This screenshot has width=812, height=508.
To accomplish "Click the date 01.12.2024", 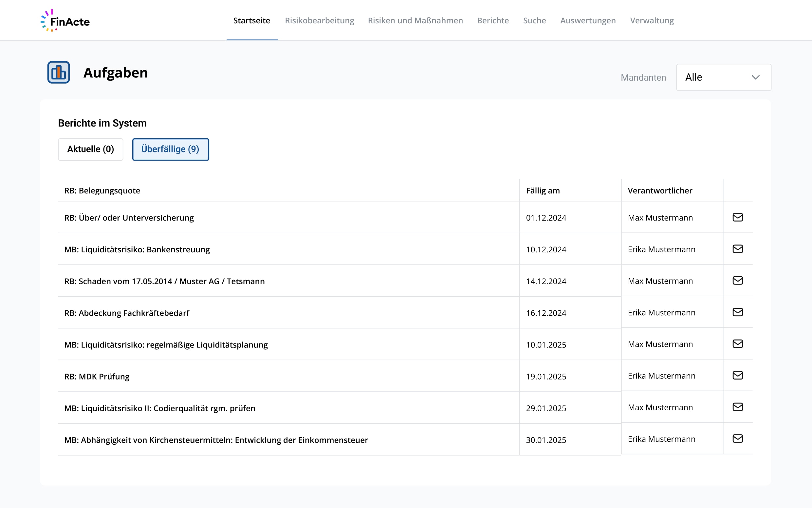I will tap(546, 218).
